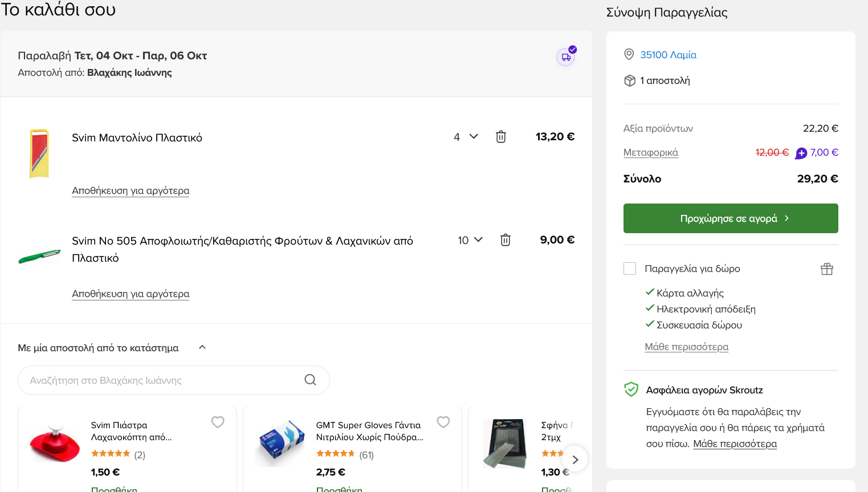Image resolution: width=868 pixels, height=492 pixels.
Task: Open the 35100 Λαμία location link
Action: (668, 55)
